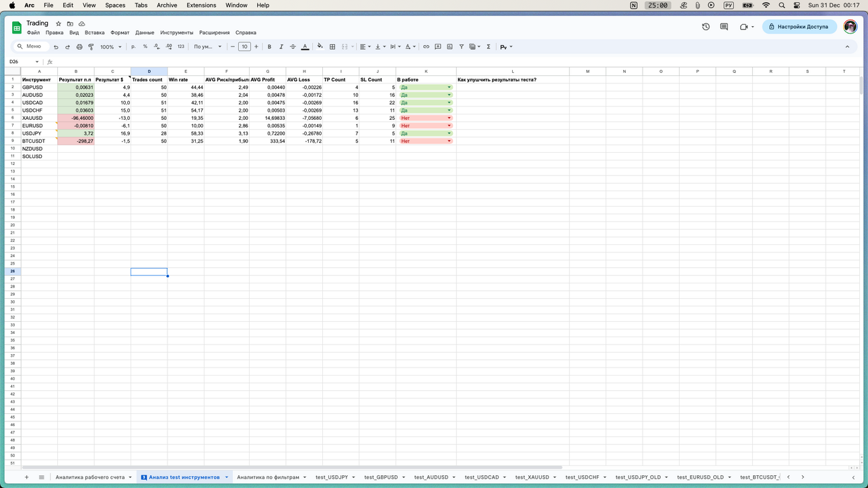Viewport: 868px width, 488px height.
Task: Open text rotation dropdown
Action: coord(410,47)
